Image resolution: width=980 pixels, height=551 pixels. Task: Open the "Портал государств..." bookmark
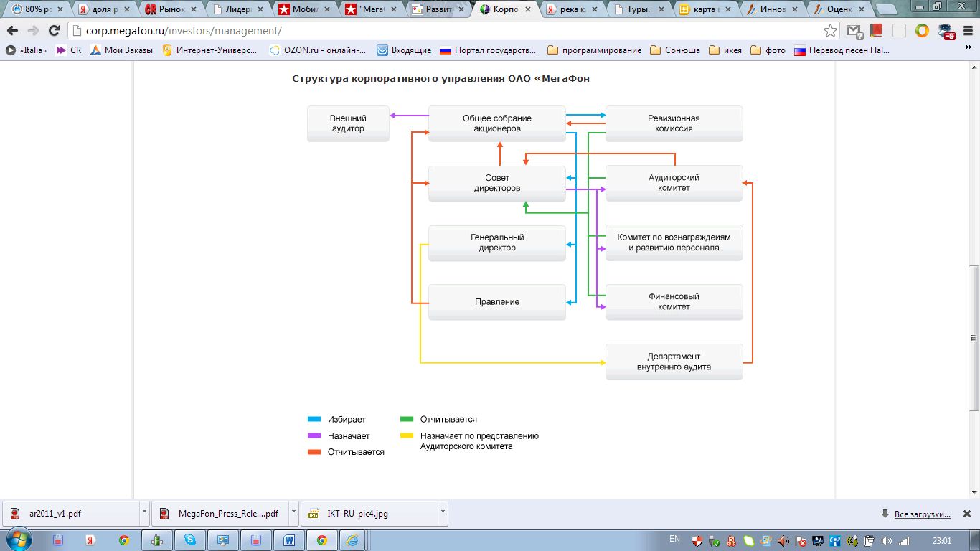pyautogui.click(x=488, y=50)
